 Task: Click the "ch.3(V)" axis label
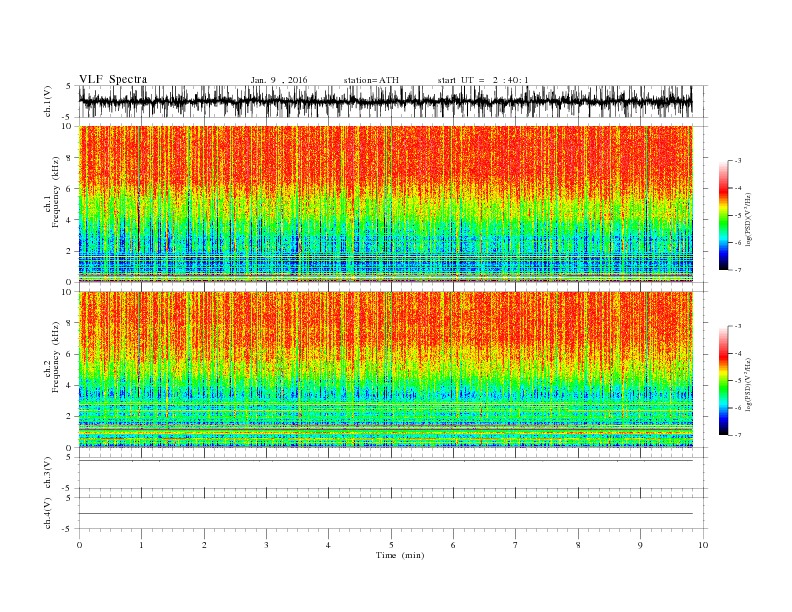[48, 473]
